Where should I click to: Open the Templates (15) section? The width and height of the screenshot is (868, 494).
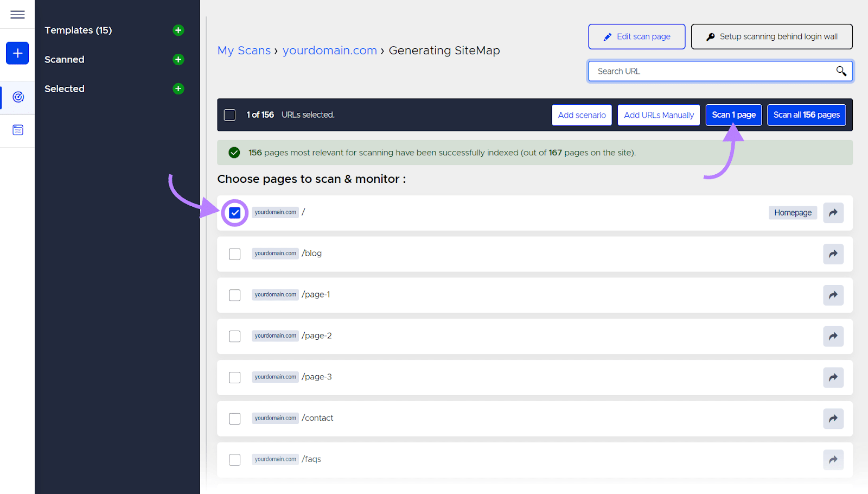78,30
